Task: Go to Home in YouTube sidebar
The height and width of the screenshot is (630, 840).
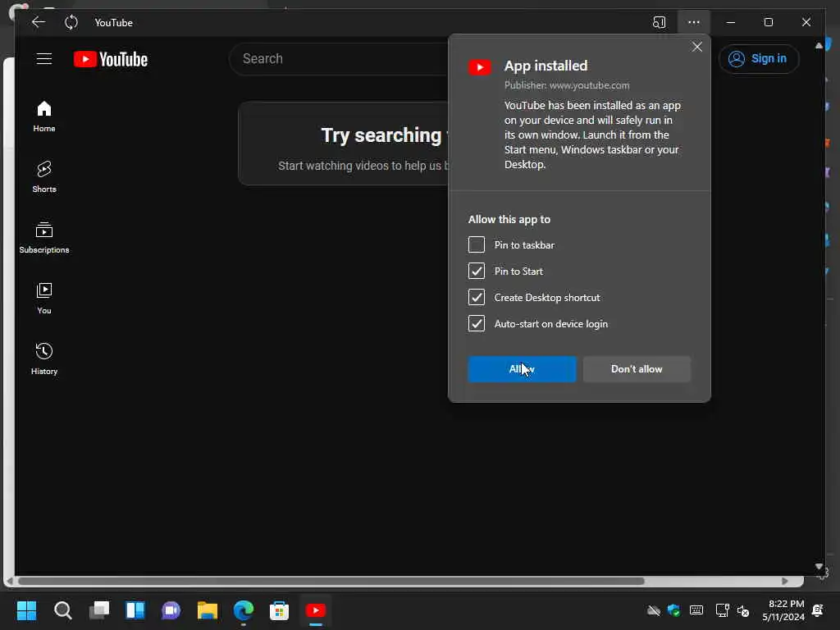Action: tap(44, 116)
